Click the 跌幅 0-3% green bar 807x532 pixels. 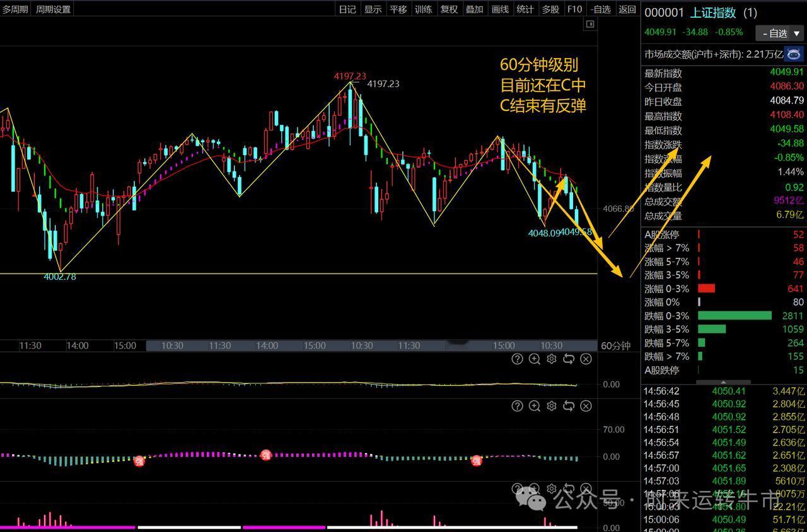pos(734,316)
